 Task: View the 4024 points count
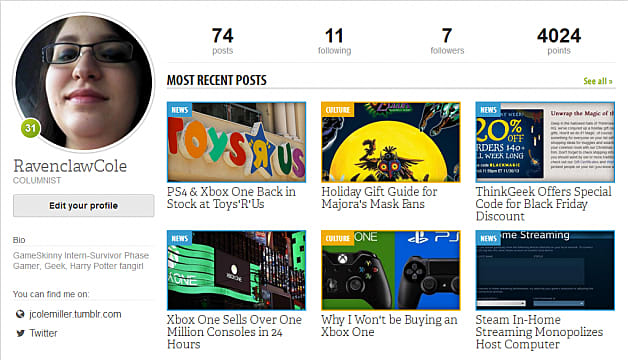pos(559,40)
